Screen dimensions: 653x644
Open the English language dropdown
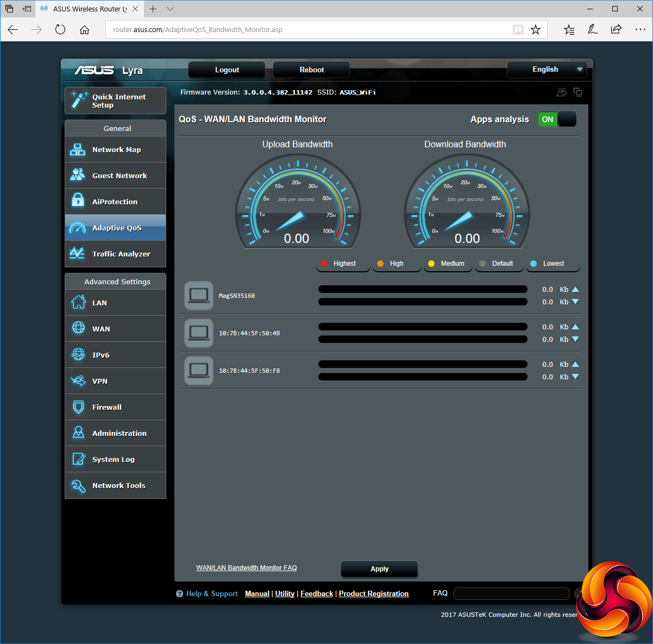point(547,69)
